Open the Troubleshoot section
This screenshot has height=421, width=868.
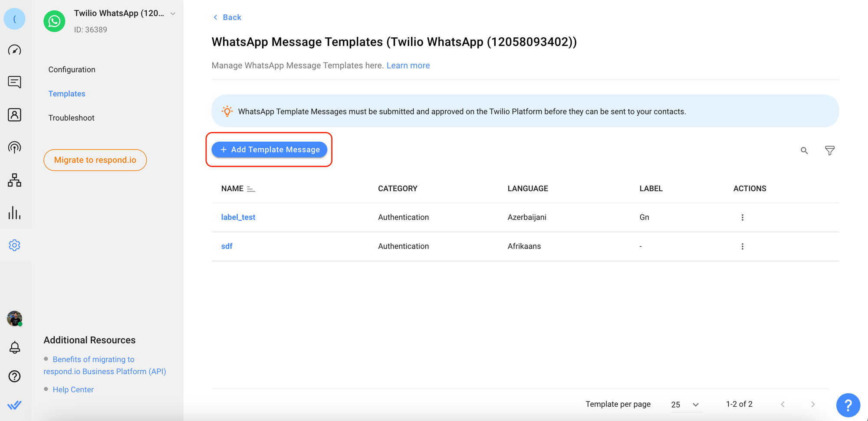coord(72,117)
